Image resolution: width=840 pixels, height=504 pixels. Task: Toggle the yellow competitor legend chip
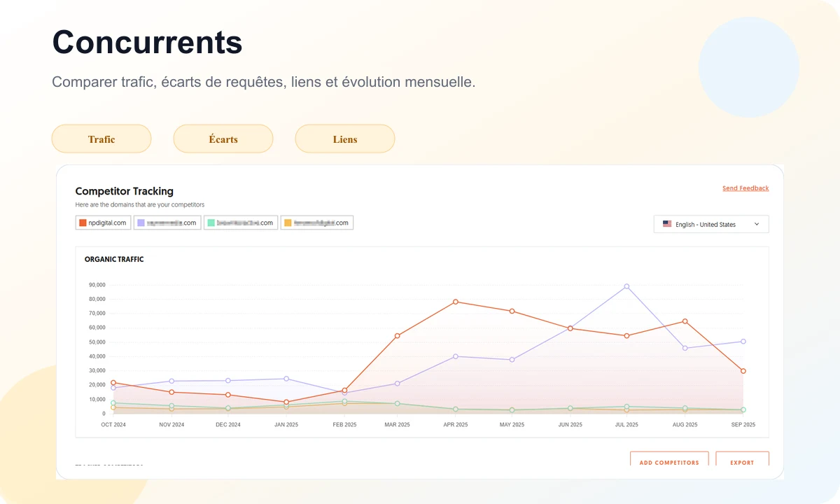[x=317, y=223]
